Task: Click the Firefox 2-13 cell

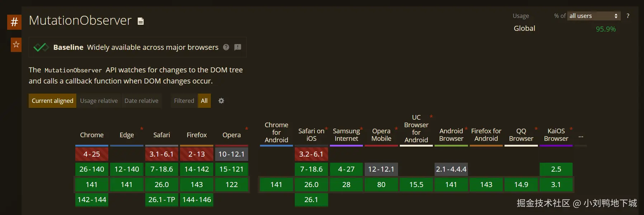Action: (196, 154)
